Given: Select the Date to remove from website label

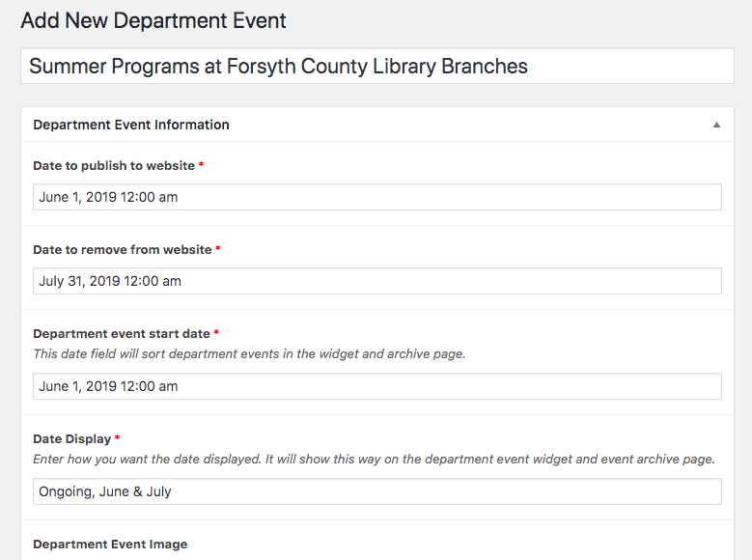Looking at the screenshot, I should [x=123, y=249].
